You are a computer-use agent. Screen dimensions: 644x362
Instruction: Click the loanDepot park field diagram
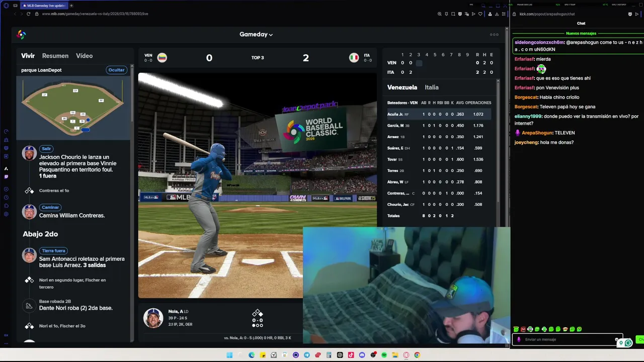73,108
